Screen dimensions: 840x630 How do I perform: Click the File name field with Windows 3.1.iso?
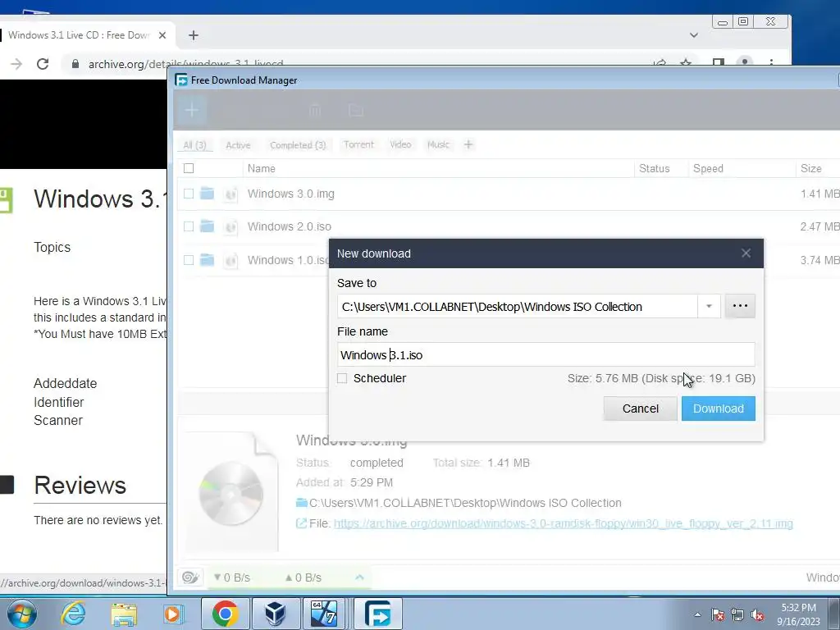(x=546, y=354)
